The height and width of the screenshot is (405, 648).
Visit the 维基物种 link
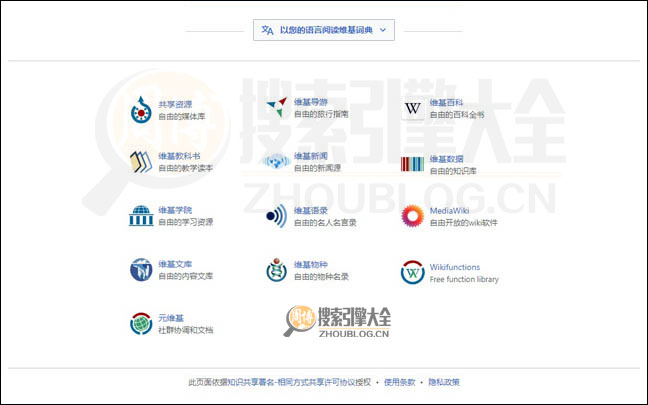click(311, 264)
